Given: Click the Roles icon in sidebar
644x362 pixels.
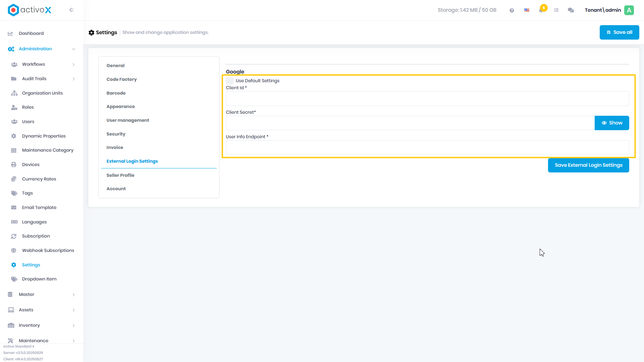Looking at the screenshot, I should 14,107.
